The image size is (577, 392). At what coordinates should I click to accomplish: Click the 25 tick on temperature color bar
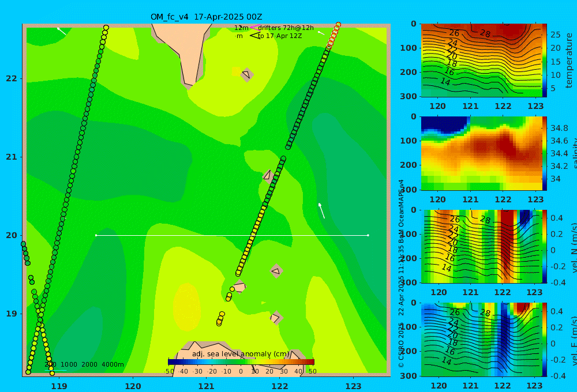coord(556,35)
